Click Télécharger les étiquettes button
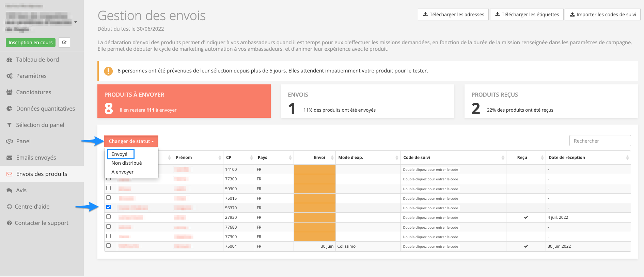 [527, 15]
